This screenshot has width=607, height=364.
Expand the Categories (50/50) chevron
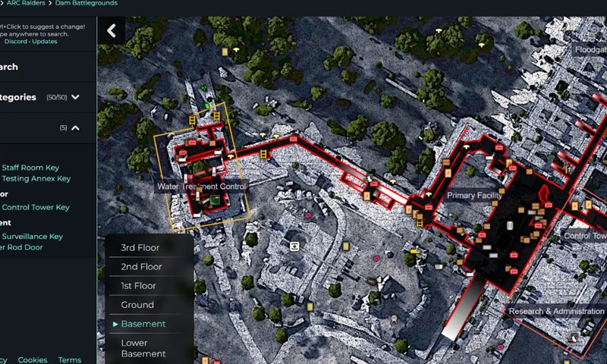tap(75, 98)
